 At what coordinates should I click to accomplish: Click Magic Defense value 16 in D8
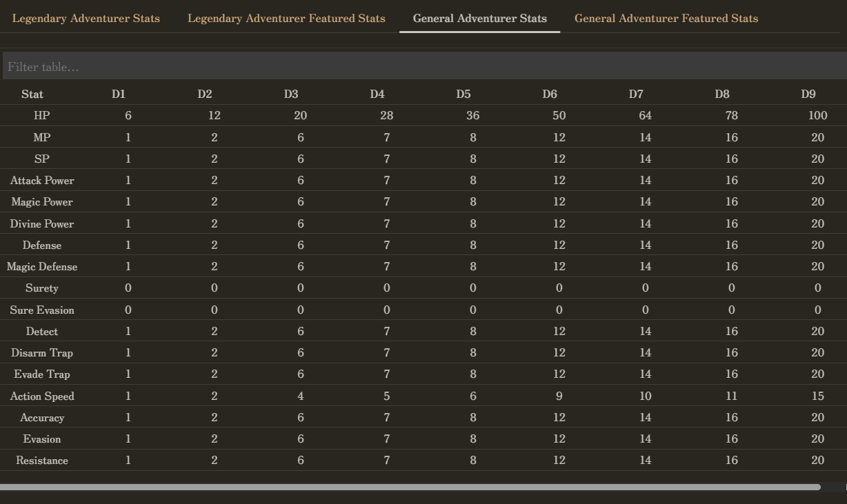[732, 267]
